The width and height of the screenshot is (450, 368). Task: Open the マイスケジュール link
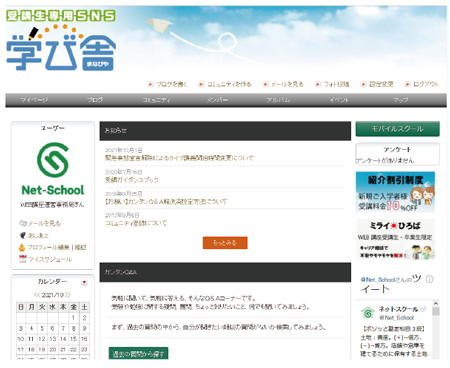[x=50, y=259]
